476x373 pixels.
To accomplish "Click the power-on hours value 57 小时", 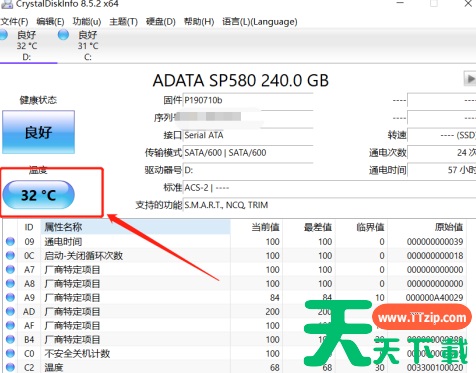I will tap(442, 170).
